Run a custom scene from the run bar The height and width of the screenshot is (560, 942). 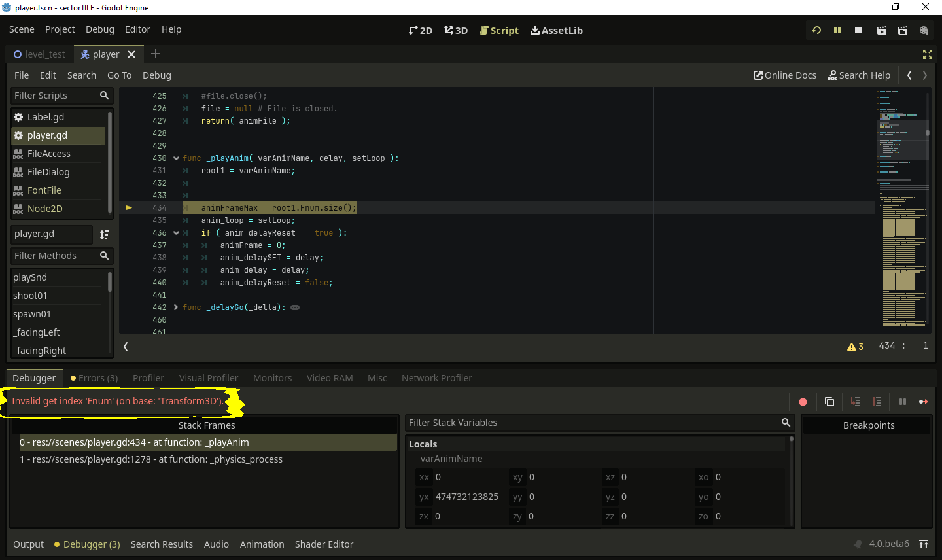point(903,30)
